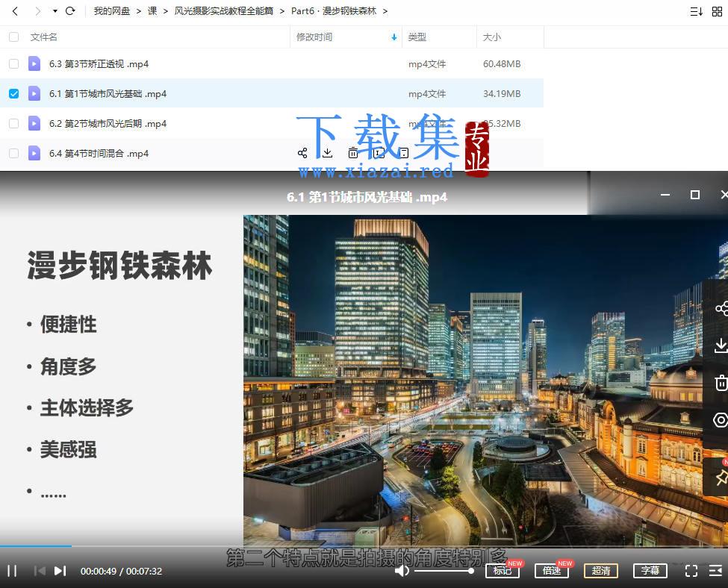
Task: Go to 风光摄影实战教程全能篇 breadcrumb folder
Action: tap(224, 11)
